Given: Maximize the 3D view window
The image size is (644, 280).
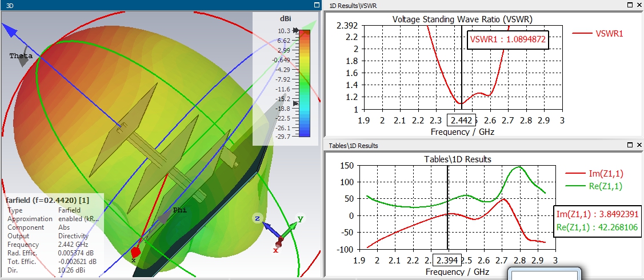Looking at the screenshot, I should point(316,5).
